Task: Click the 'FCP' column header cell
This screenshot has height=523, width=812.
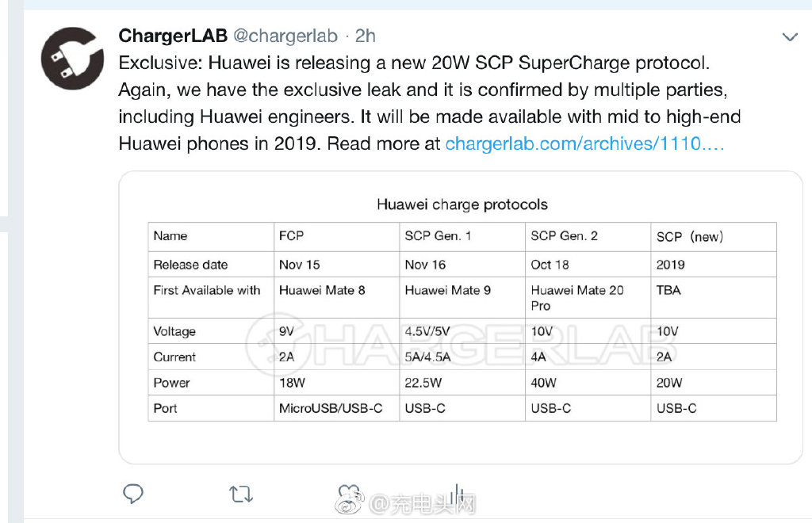Action: click(x=292, y=236)
